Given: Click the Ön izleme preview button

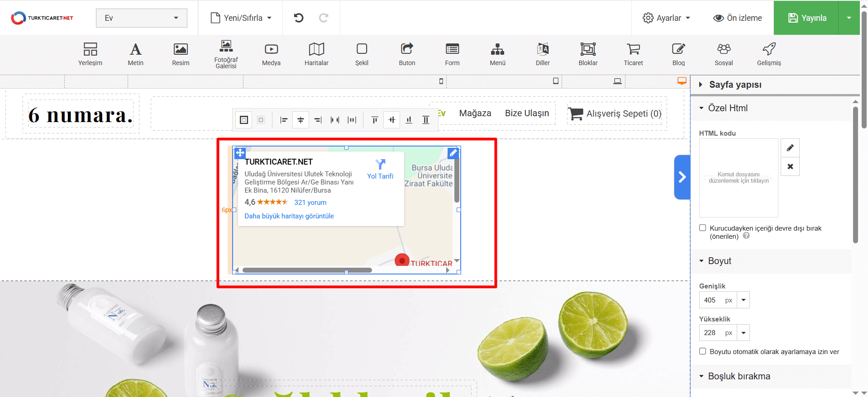Looking at the screenshot, I should [x=738, y=18].
